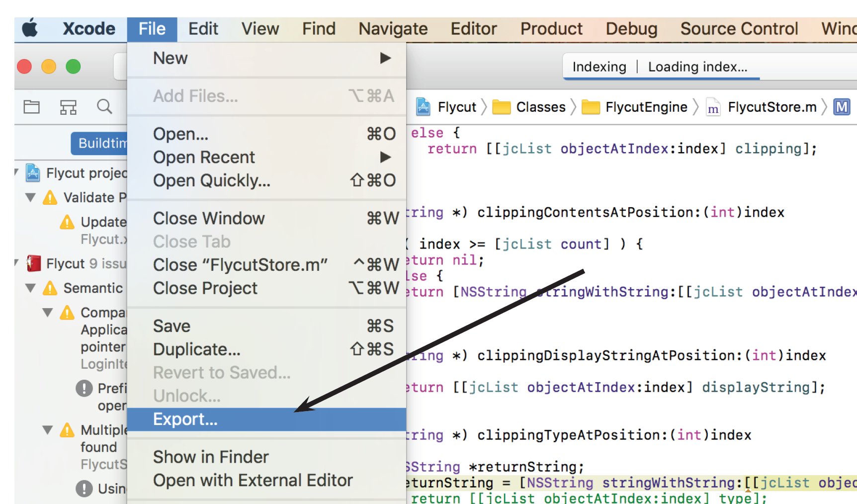
Task: Click Flycut project icon in jump bar
Action: pos(423,107)
